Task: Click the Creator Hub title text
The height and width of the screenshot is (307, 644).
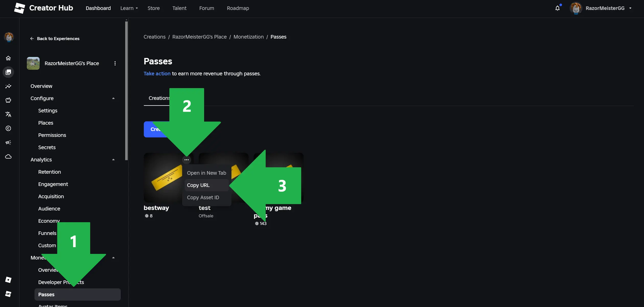Action: (51, 8)
